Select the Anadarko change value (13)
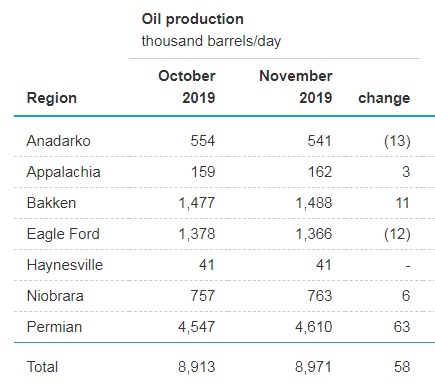The image size is (435, 386). pyautogui.click(x=397, y=141)
